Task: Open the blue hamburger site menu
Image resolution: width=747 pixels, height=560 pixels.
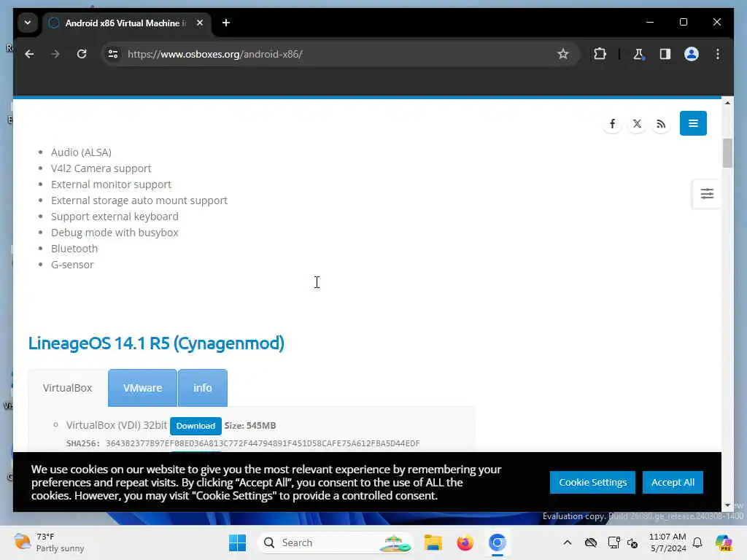Action: click(693, 123)
